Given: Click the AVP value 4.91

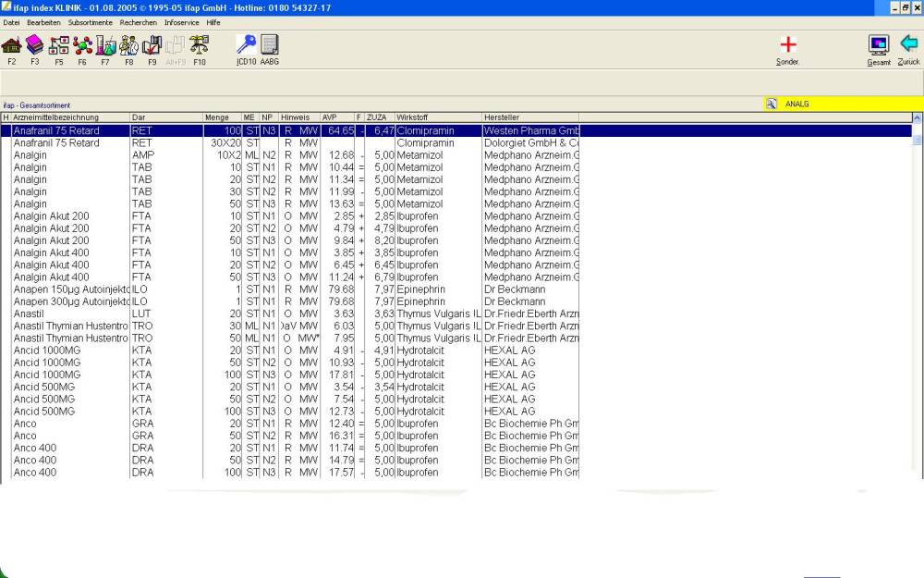Looking at the screenshot, I should click(x=344, y=350).
